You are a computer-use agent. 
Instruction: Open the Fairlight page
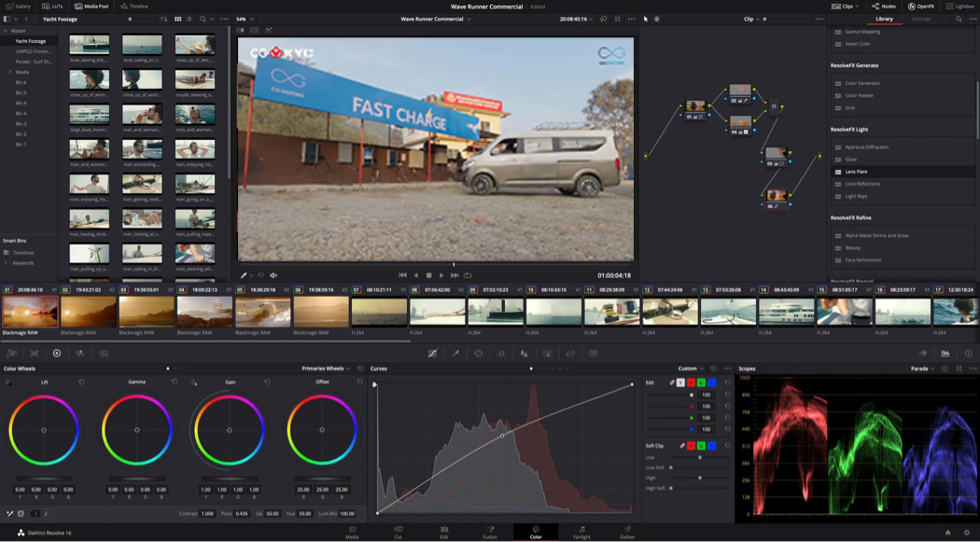tap(581, 532)
